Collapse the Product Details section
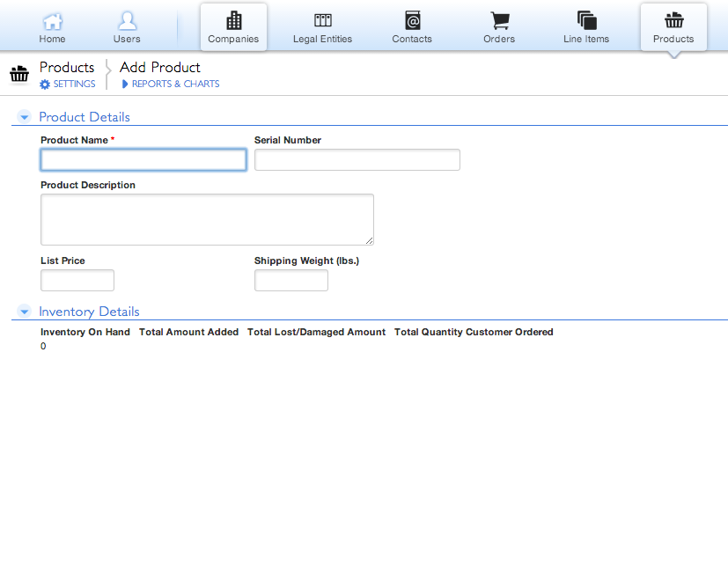This screenshot has height=565, width=728. pyautogui.click(x=25, y=117)
